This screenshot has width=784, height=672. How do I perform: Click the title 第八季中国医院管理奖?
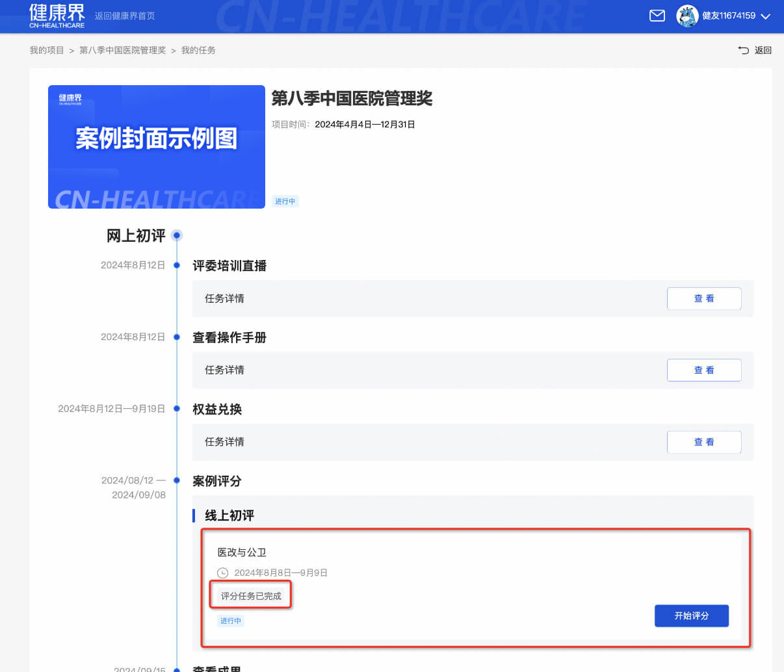pos(352,98)
